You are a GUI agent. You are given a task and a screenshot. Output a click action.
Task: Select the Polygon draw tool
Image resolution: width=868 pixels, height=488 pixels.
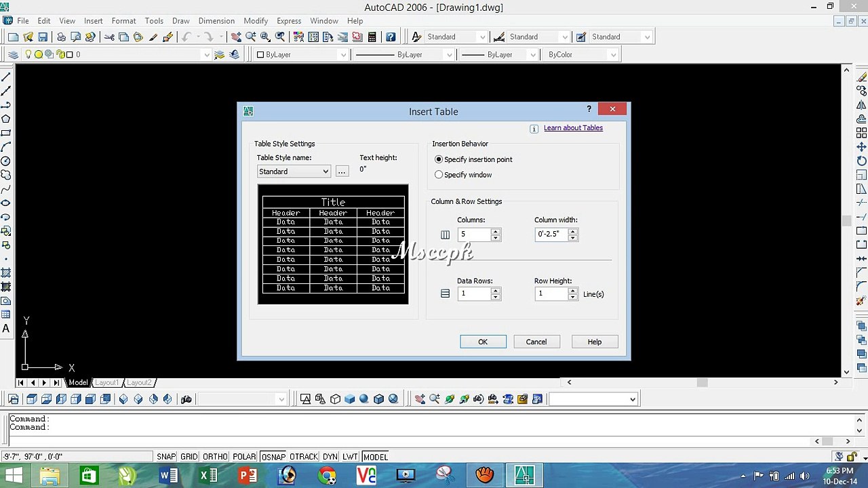6,119
